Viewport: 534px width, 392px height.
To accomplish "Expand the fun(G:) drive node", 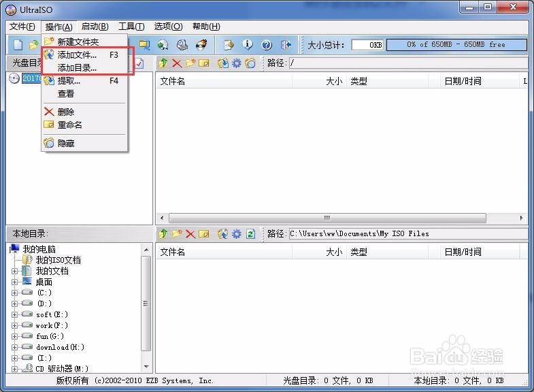I will click(15, 336).
